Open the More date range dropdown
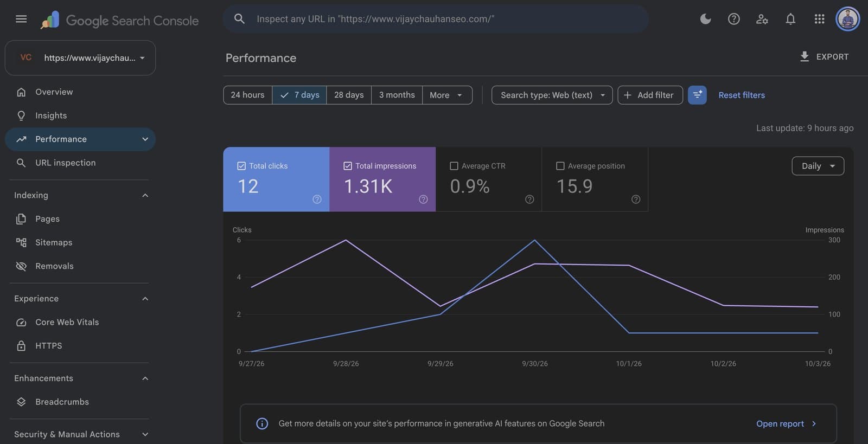Viewport: 868px width, 444px height. point(447,95)
